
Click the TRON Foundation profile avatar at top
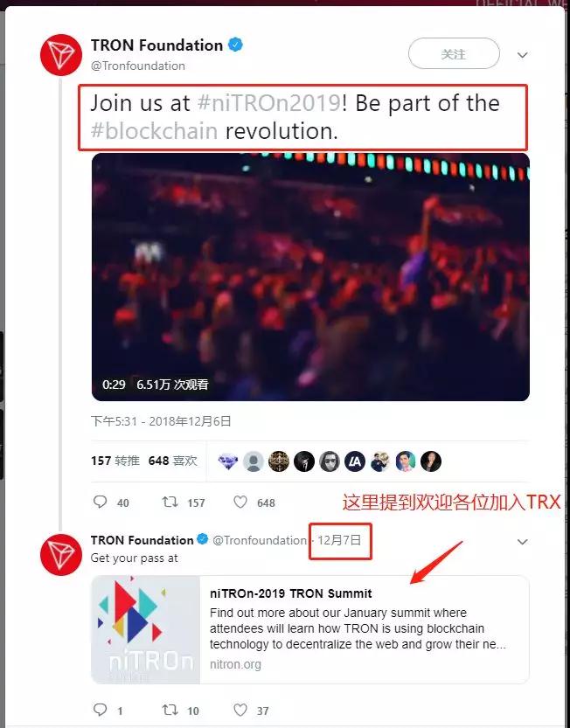click(61, 55)
